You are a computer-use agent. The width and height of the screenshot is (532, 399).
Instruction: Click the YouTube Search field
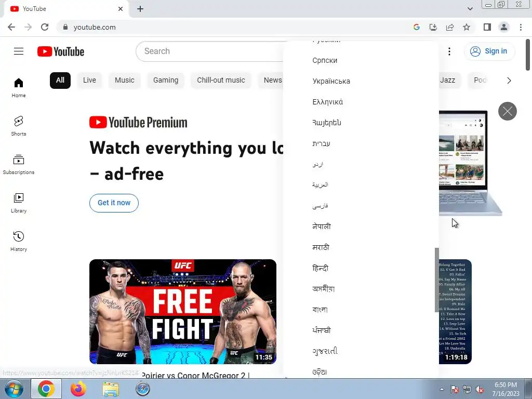[x=210, y=51]
